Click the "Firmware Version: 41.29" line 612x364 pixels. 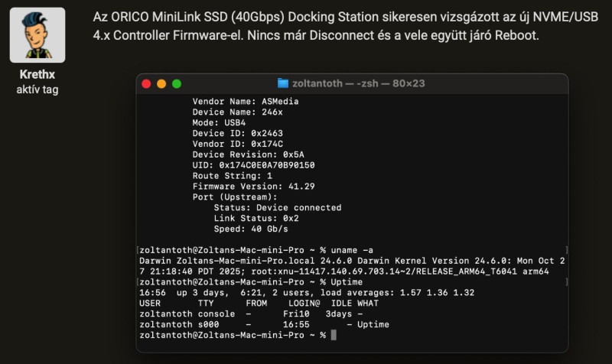tap(253, 186)
